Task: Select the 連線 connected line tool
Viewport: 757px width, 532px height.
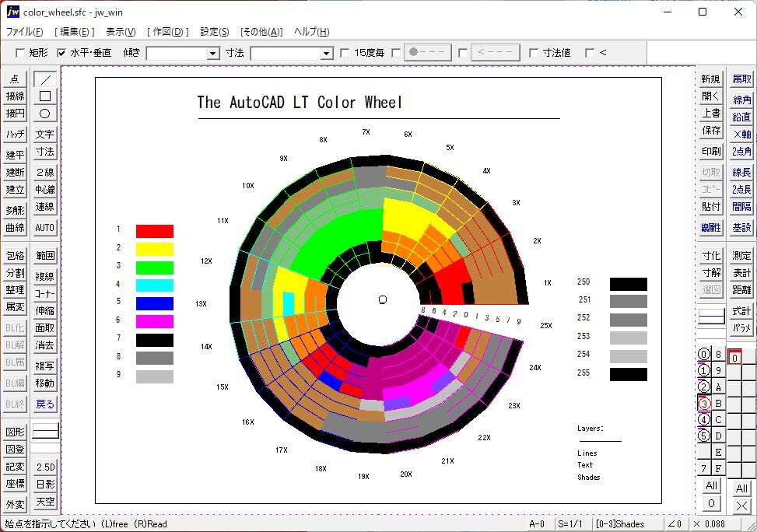Action: 45,207
